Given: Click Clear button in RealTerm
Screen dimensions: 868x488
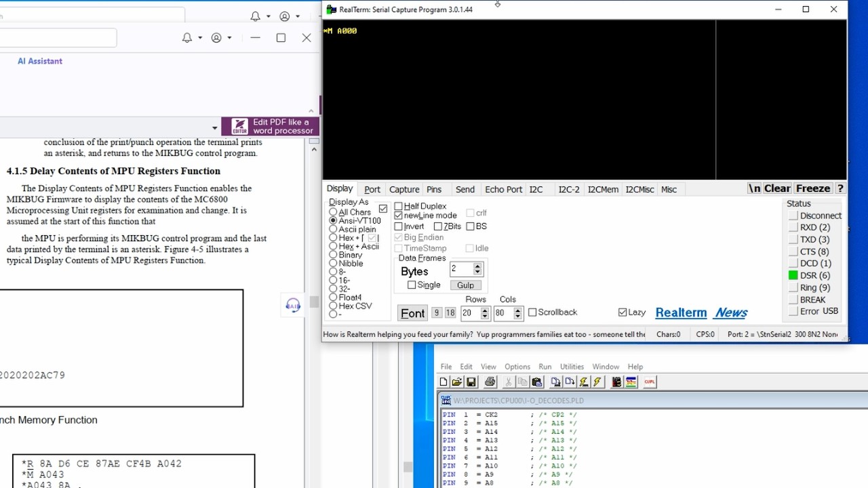Looking at the screenshot, I should 778,188.
